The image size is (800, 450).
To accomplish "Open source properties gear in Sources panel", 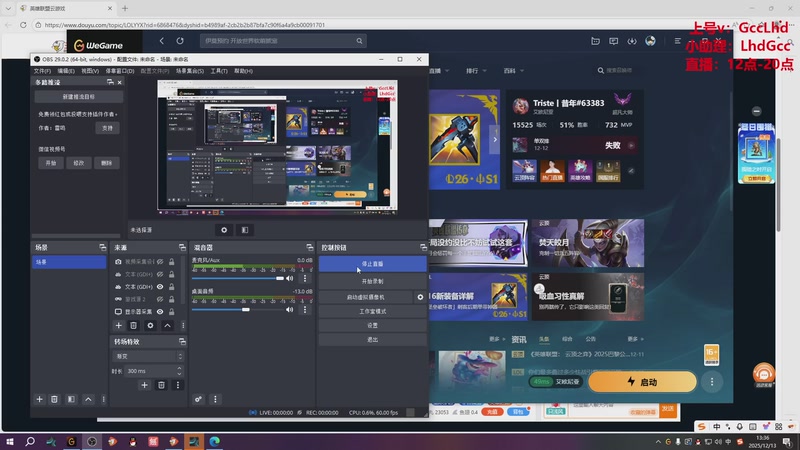I will coord(150,325).
